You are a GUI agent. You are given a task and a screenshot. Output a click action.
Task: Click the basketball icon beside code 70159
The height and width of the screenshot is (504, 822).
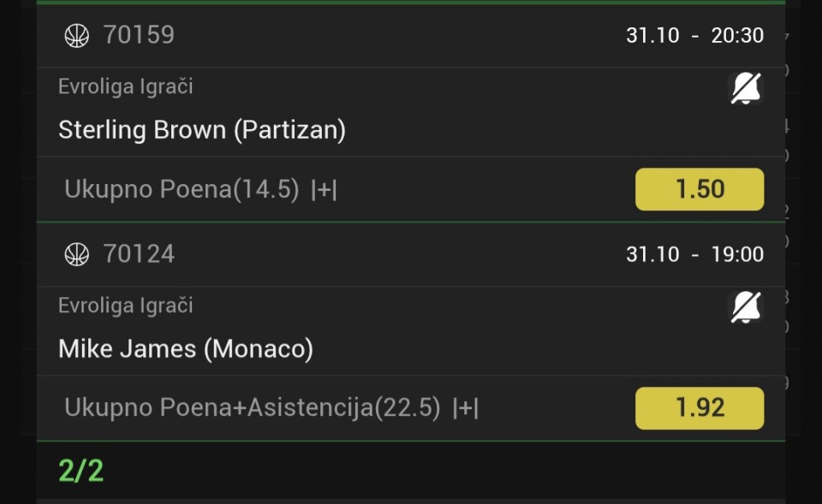pos(77,35)
